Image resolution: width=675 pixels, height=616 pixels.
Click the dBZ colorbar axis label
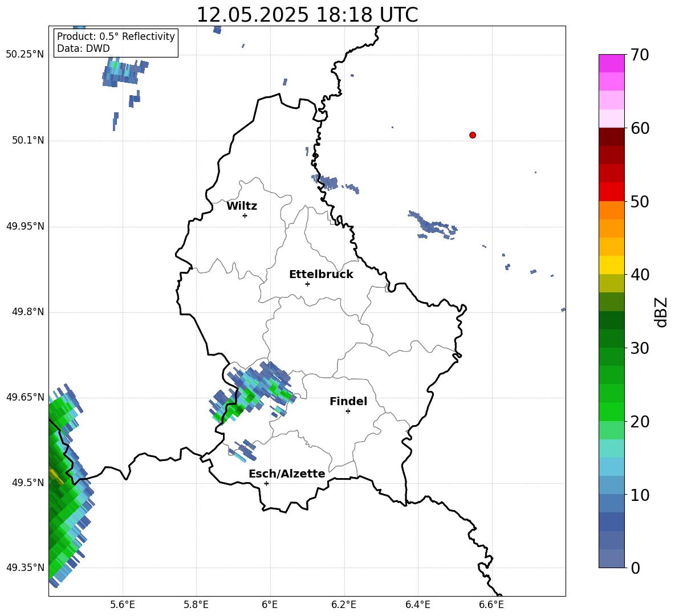(661, 312)
